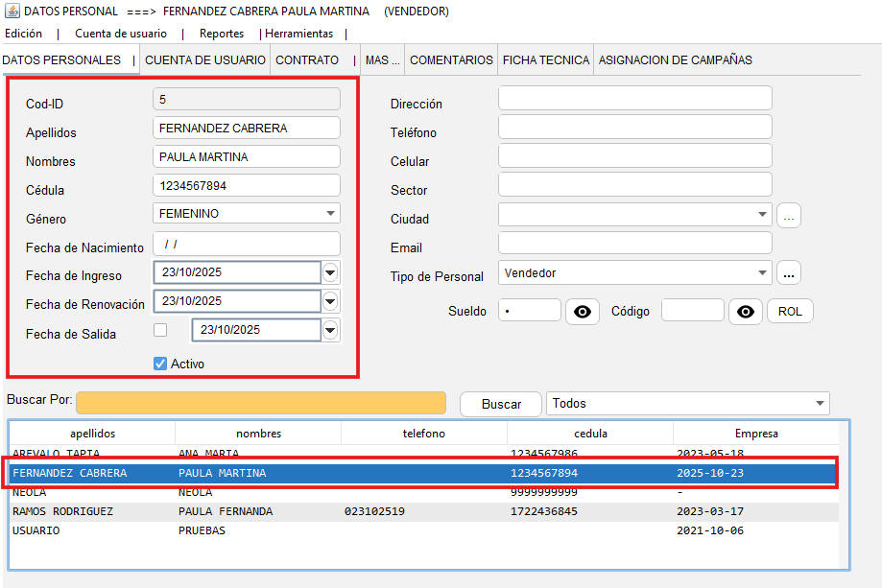Open Fecha de Renovación date picker arrow

click(330, 301)
